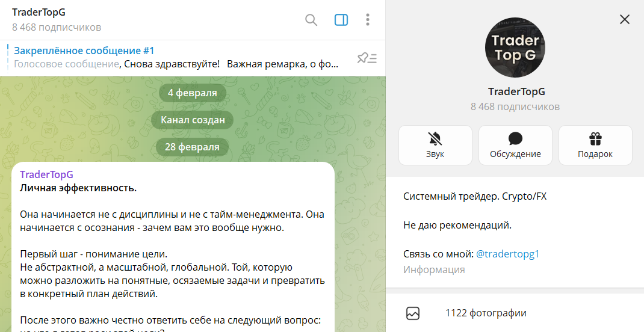Open search in the TraderTopG channel

click(x=311, y=20)
